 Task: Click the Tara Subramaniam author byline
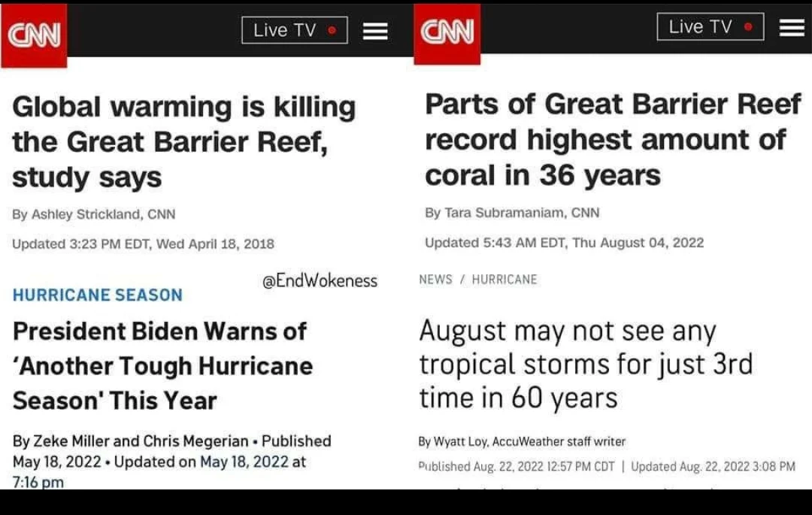pos(512,213)
